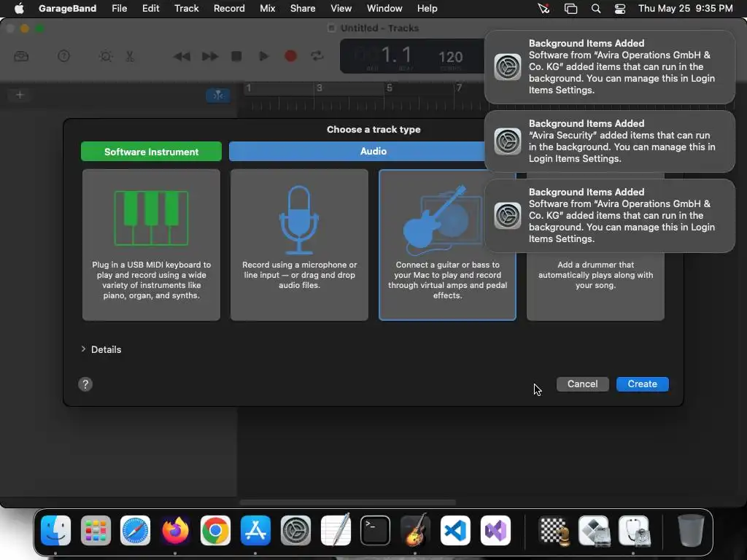Open Quick Help in the toolbar
The width and height of the screenshot is (747, 560).
64,56
